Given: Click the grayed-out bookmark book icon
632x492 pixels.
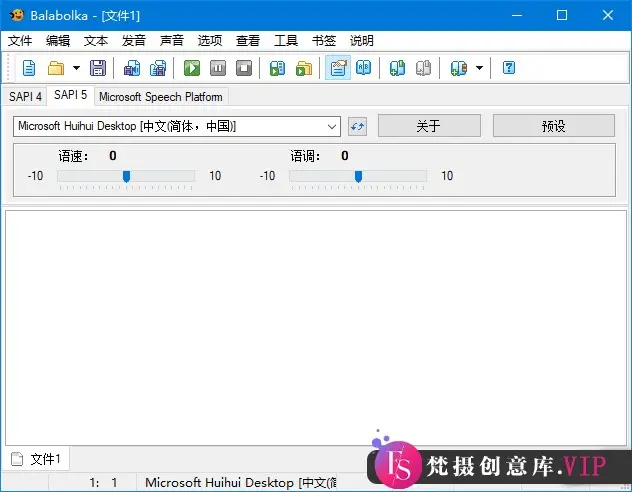Looking at the screenshot, I should click(423, 68).
